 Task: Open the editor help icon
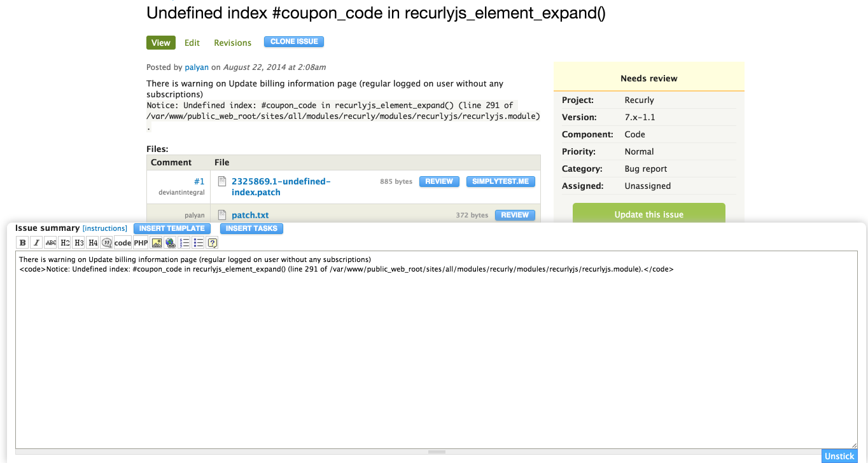pos(213,242)
